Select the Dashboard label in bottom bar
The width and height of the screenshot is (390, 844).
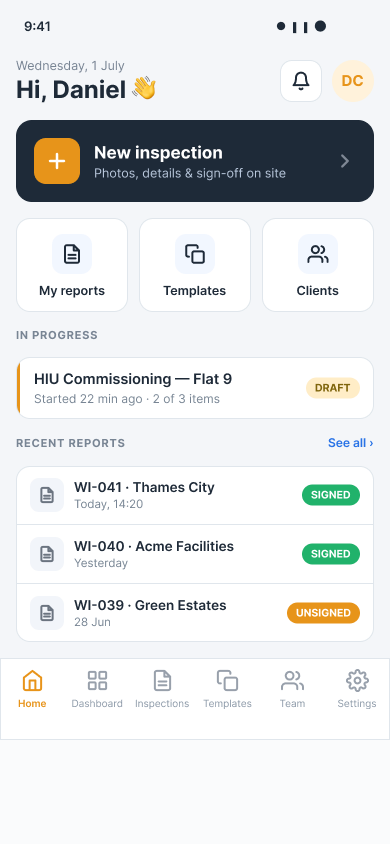click(97, 704)
